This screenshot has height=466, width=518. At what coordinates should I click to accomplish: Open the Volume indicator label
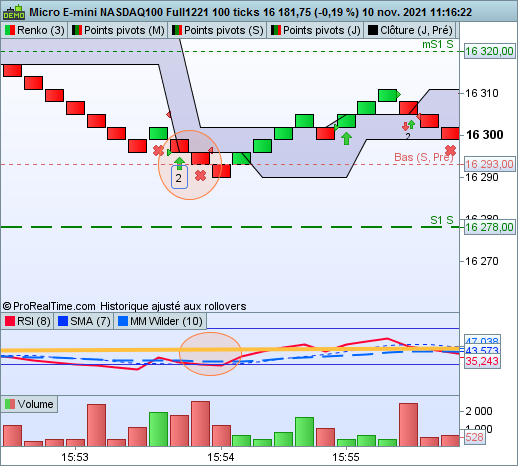tap(29, 404)
